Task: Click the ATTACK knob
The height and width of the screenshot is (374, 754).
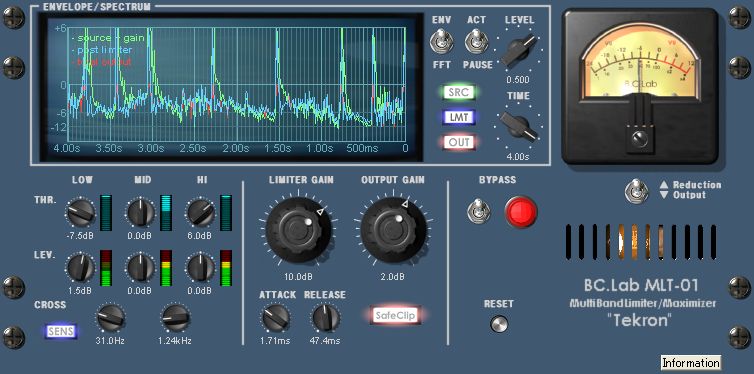Action: 276,318
